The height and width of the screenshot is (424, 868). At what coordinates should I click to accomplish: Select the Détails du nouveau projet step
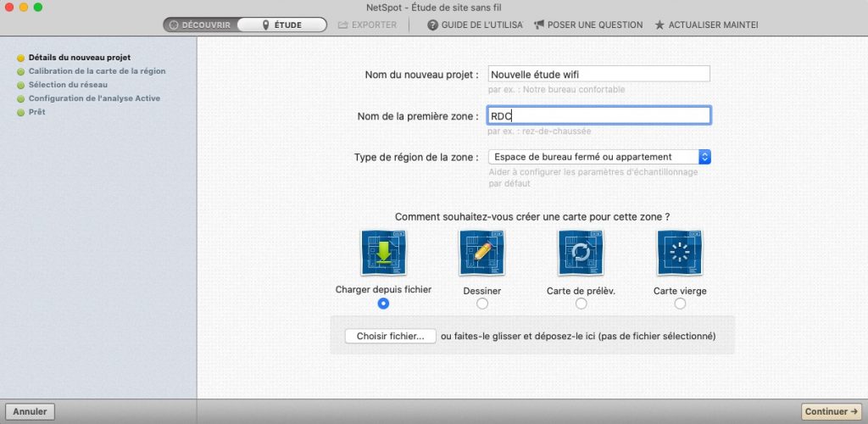click(80, 58)
